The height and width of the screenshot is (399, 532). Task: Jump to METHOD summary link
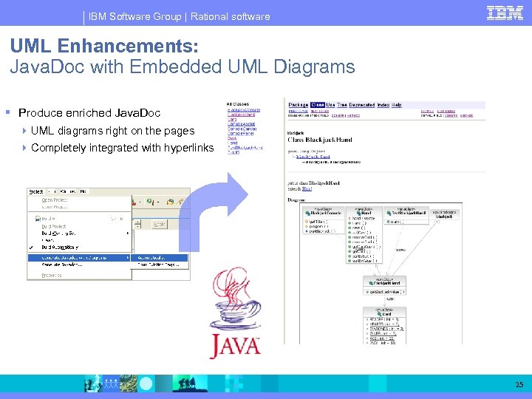click(353, 116)
